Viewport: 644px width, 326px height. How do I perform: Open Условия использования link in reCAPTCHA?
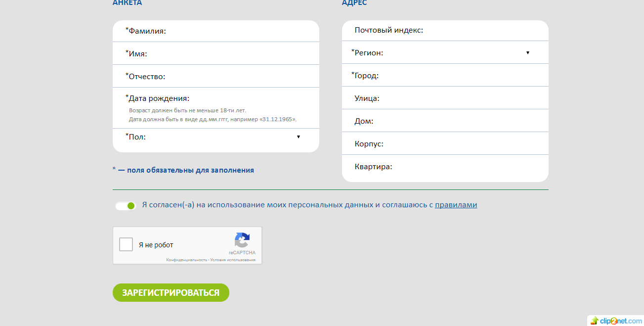pos(233,260)
